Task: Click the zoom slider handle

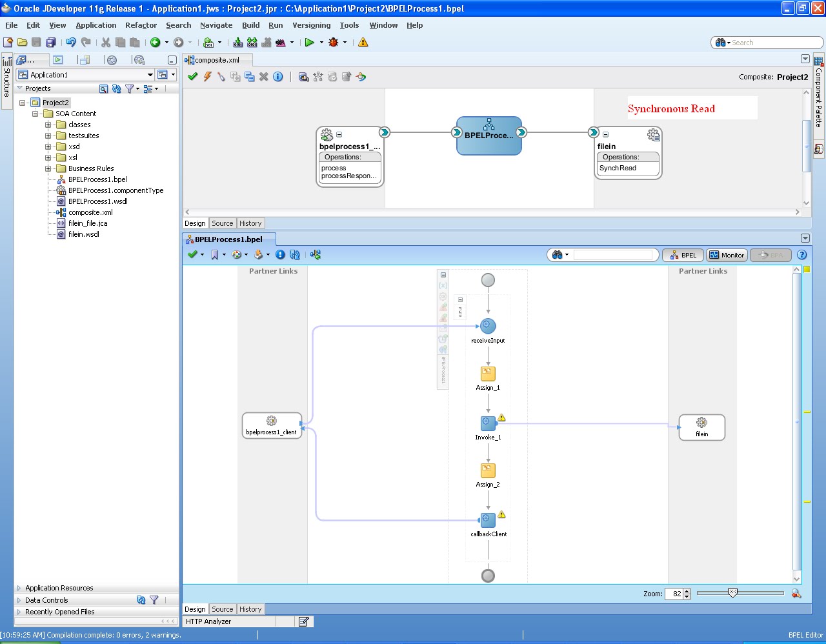Action: pyautogui.click(x=732, y=593)
